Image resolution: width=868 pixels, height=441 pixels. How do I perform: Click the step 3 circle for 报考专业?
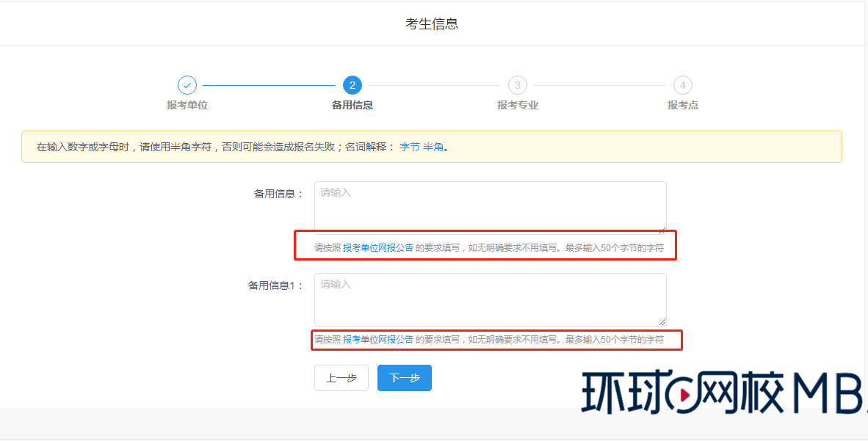pyautogui.click(x=517, y=85)
